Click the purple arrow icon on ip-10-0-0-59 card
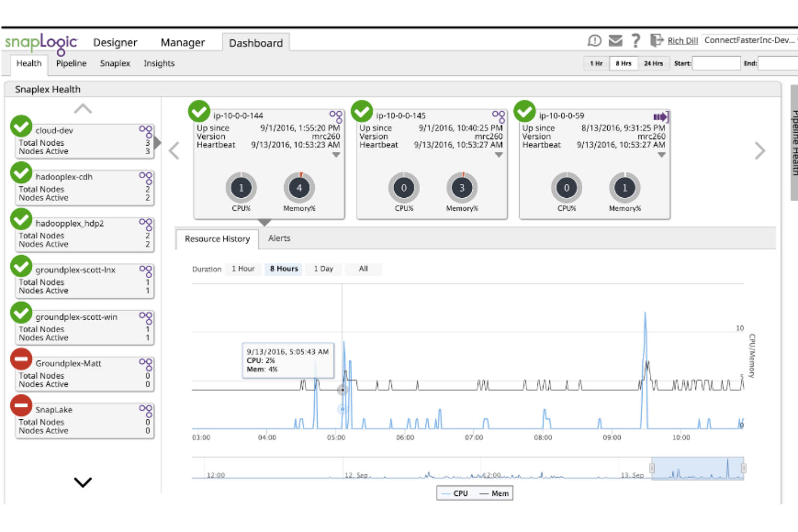Viewport: 798px width, 532px height. point(661,115)
